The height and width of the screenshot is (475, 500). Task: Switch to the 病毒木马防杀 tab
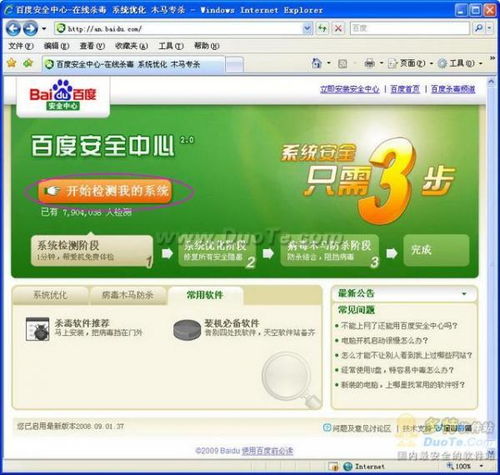128,295
